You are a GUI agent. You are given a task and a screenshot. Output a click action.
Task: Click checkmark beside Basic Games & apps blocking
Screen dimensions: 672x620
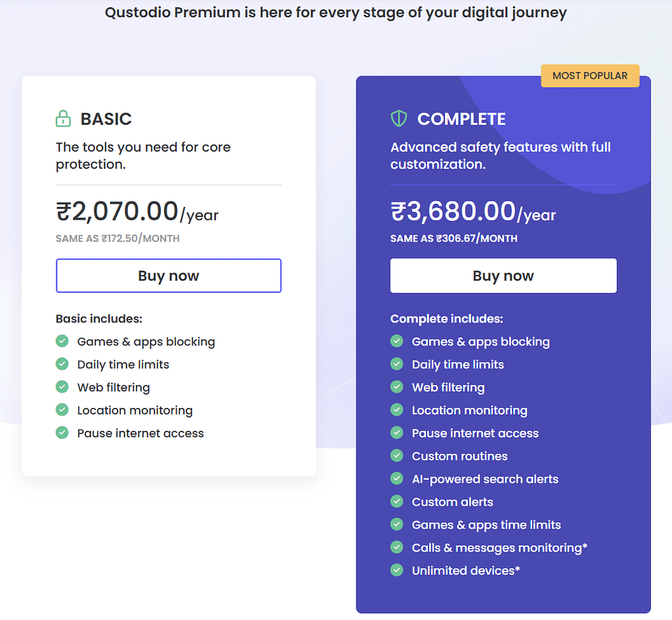click(x=62, y=342)
